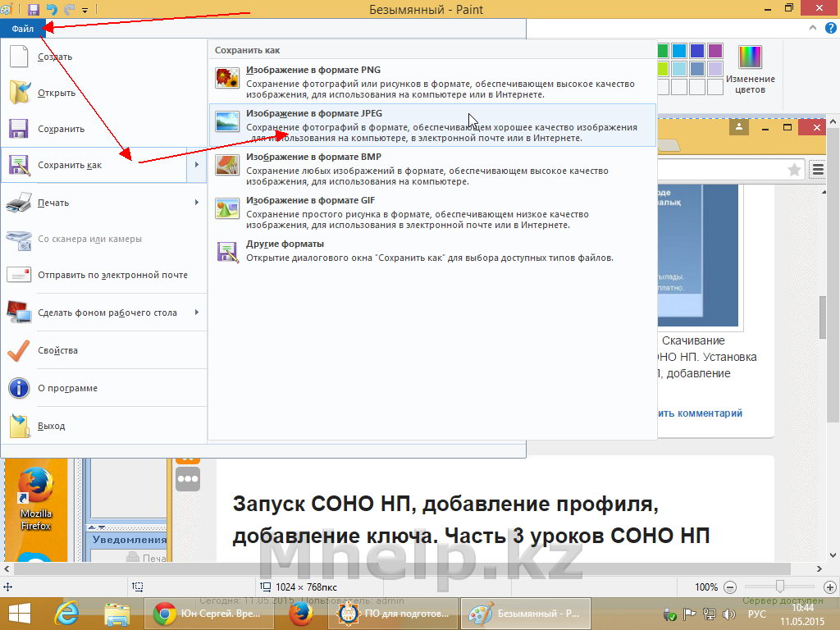This screenshot has height=630, width=840.
Task: Click the PNG format flower icon
Action: pyautogui.click(x=227, y=78)
